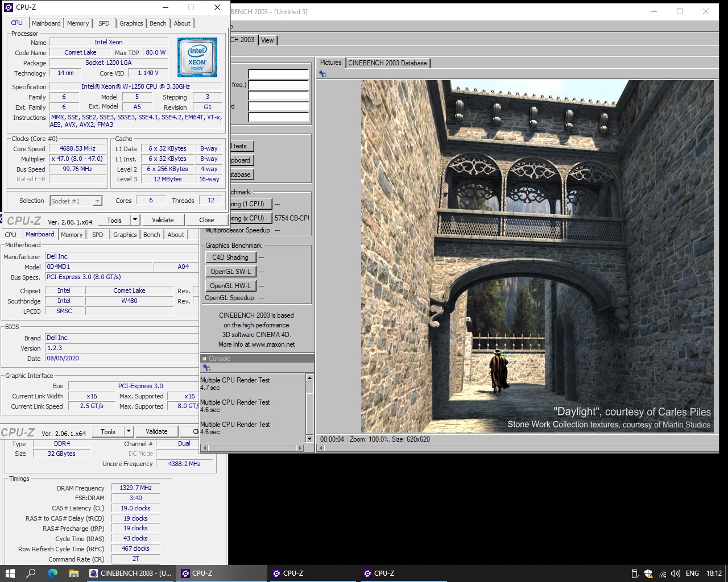Click the pin icon in the Console panel

tap(206, 368)
